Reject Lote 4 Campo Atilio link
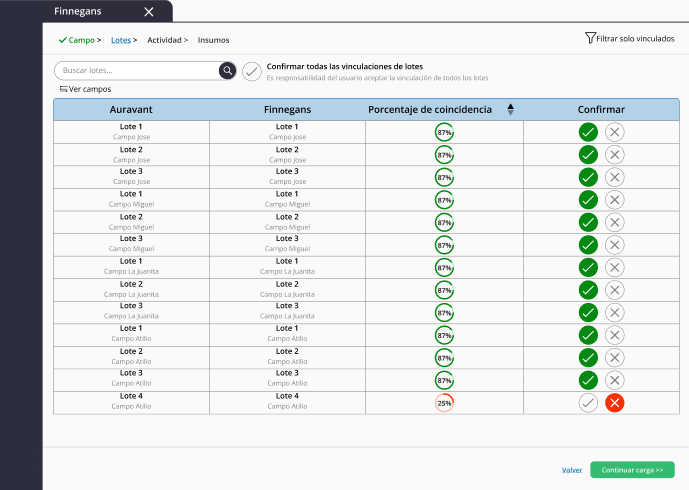The image size is (689, 490). pos(614,403)
